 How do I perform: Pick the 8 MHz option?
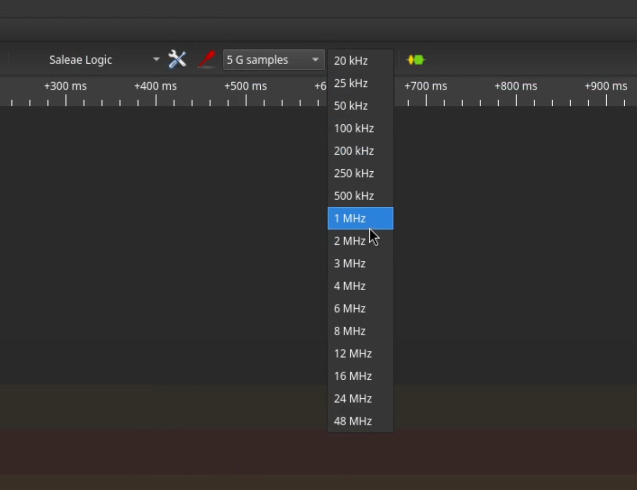(350, 331)
